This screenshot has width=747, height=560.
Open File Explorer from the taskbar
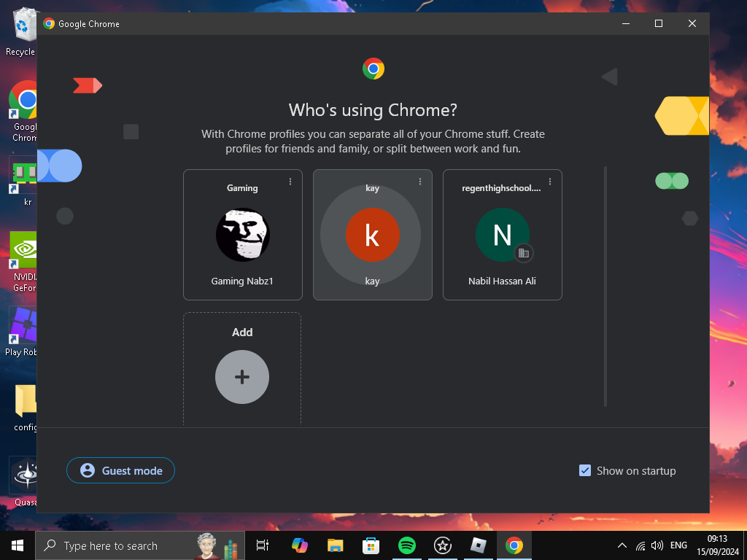pos(336,545)
